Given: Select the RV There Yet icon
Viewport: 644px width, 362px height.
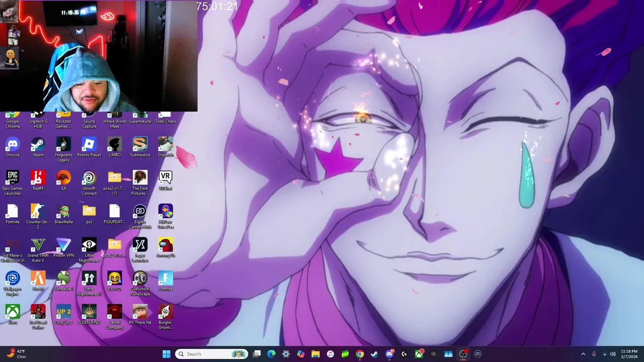Looking at the screenshot, I should pos(140,315).
